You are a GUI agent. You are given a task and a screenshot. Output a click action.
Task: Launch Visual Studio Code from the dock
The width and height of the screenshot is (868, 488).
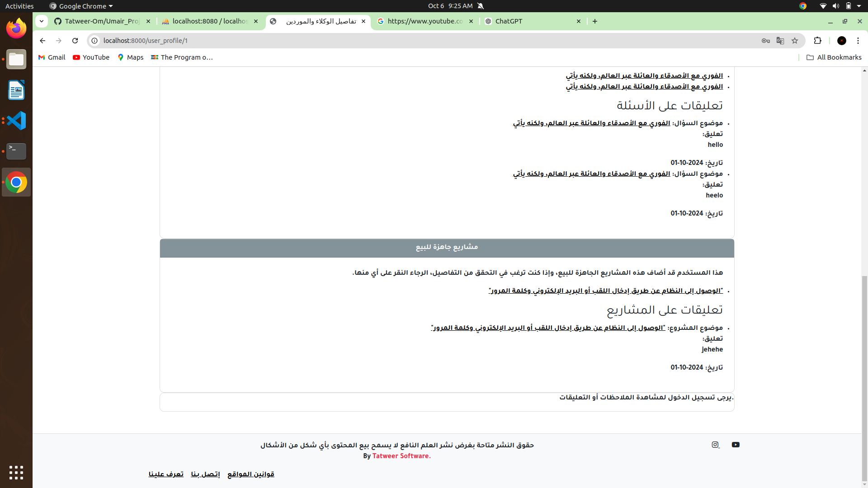pos(16,121)
